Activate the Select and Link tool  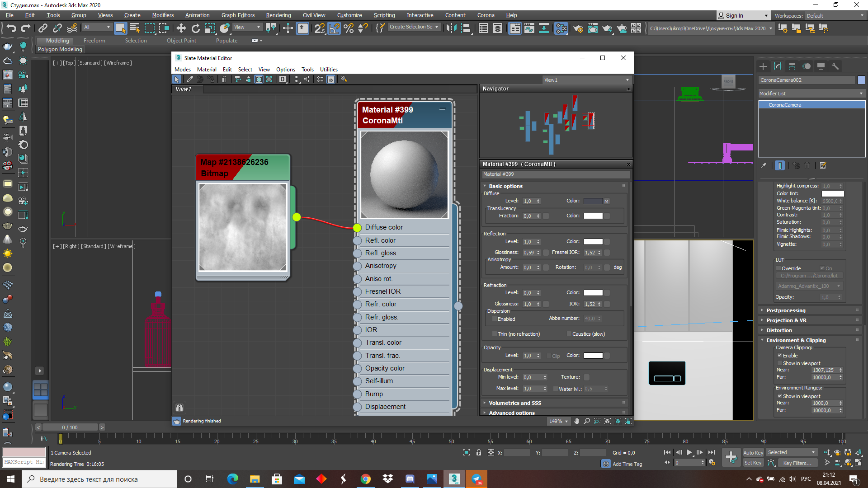point(43,28)
